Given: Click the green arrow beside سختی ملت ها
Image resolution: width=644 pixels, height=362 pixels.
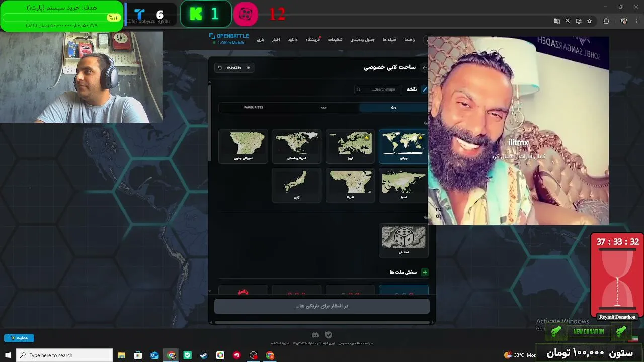Looking at the screenshot, I should [x=425, y=272].
